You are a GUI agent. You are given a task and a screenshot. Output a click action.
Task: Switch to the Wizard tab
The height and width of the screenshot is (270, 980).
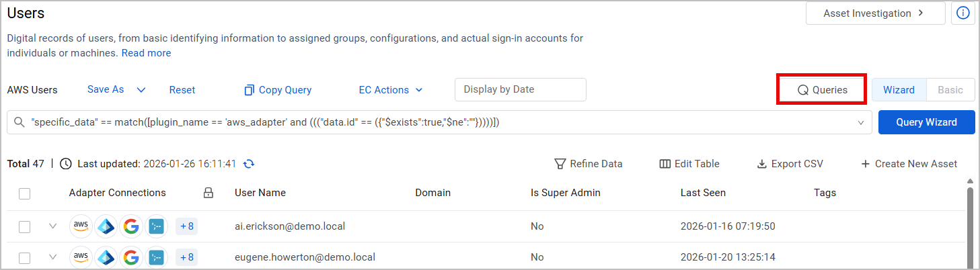coord(899,90)
